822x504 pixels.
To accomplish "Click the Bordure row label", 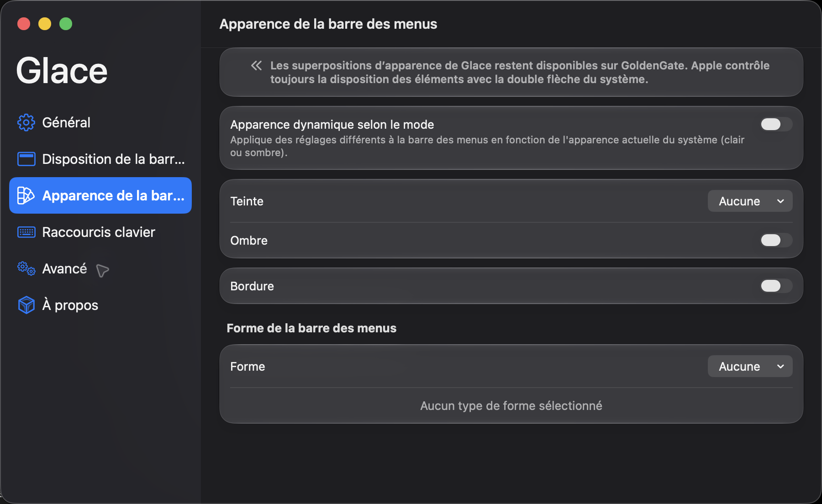I will coord(252,286).
